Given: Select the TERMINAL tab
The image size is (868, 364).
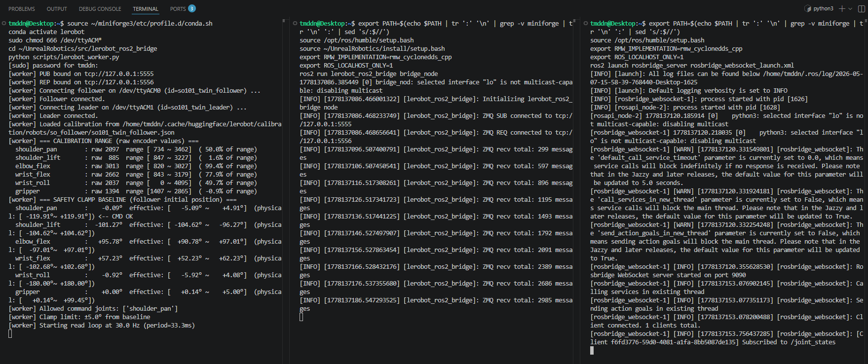Looking at the screenshot, I should (x=146, y=9).
